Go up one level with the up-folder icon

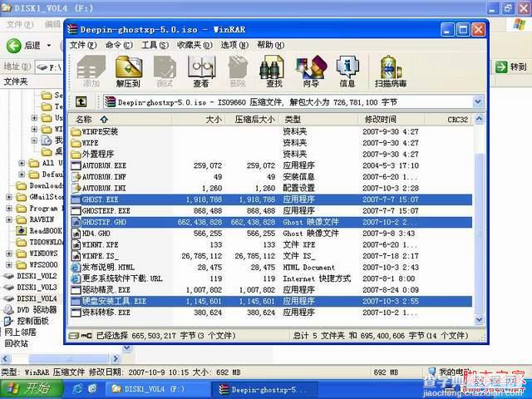tap(81, 101)
